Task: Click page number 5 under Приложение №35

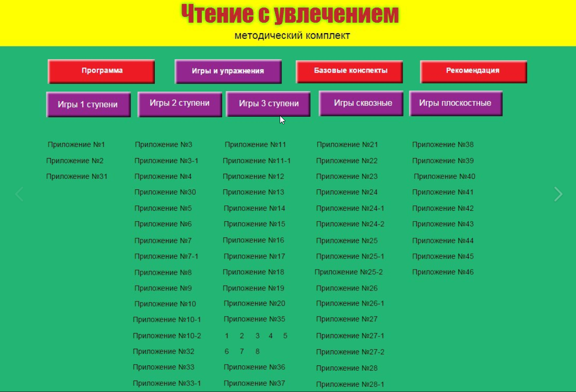Action: click(x=285, y=336)
